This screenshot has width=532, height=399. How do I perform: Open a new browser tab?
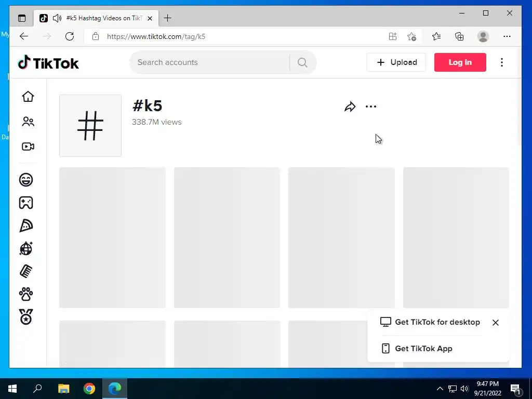(x=167, y=18)
